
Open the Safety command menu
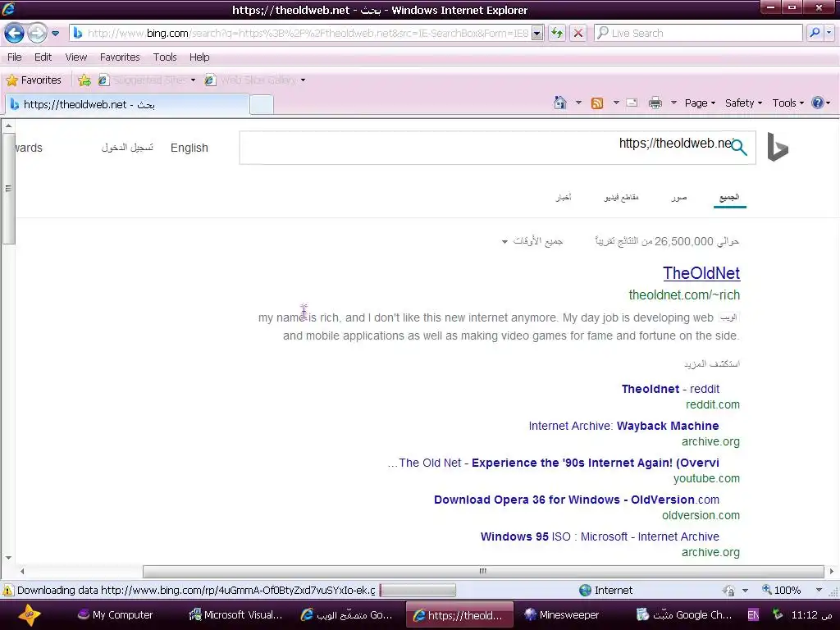743,103
